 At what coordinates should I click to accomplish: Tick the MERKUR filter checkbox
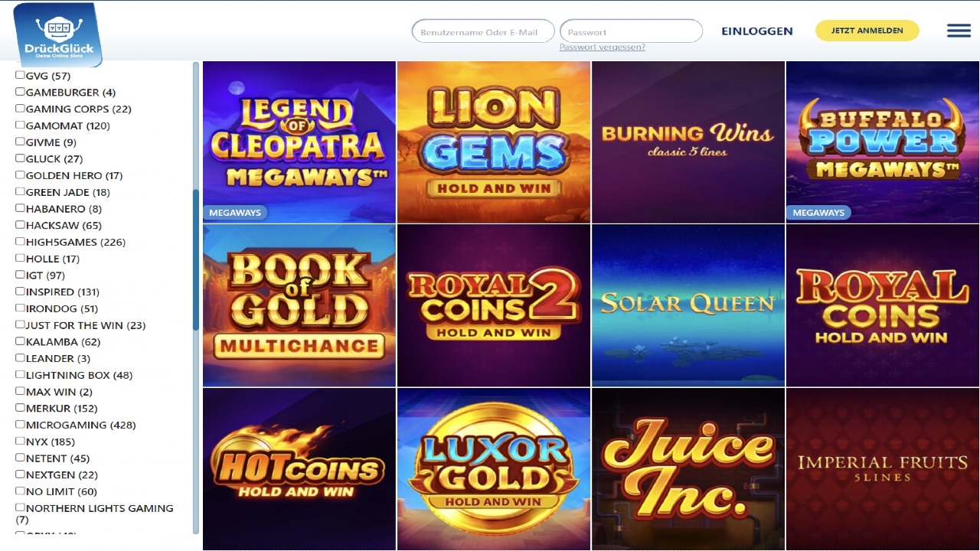coord(21,408)
